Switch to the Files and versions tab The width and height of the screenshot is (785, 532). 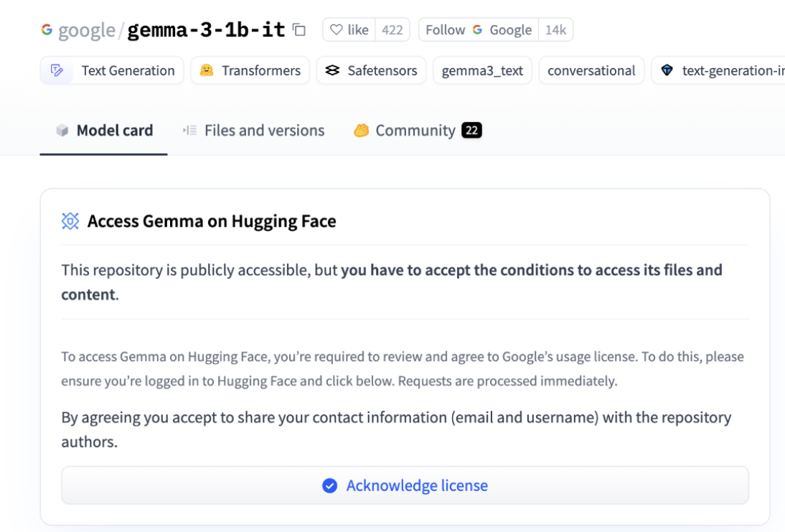coord(254,130)
